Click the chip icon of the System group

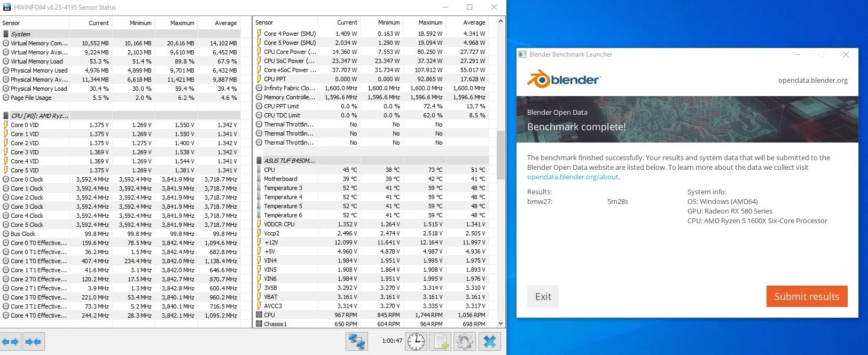6,34
